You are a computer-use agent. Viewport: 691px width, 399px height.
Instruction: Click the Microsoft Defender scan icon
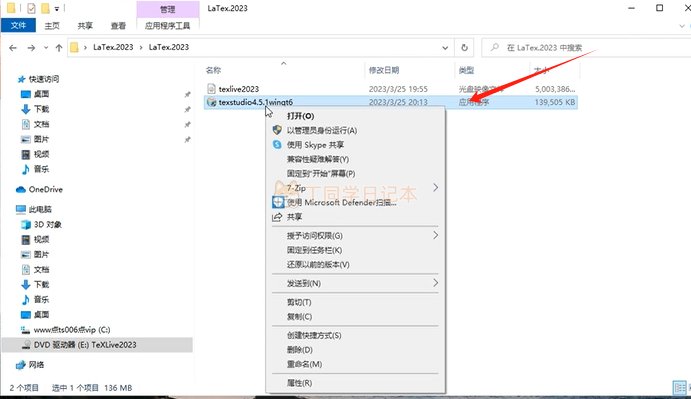point(278,202)
